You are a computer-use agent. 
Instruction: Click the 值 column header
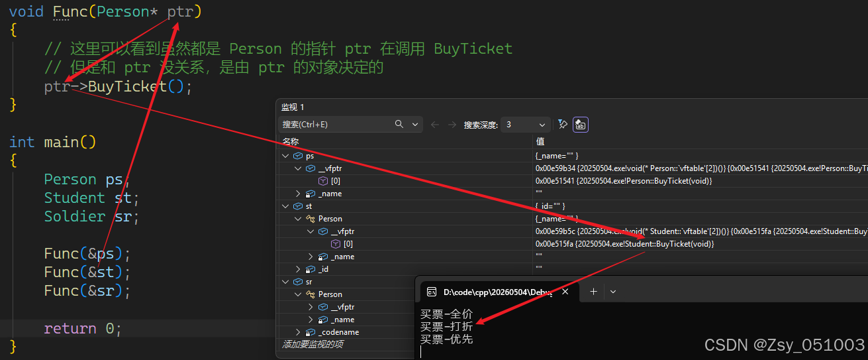click(x=540, y=141)
